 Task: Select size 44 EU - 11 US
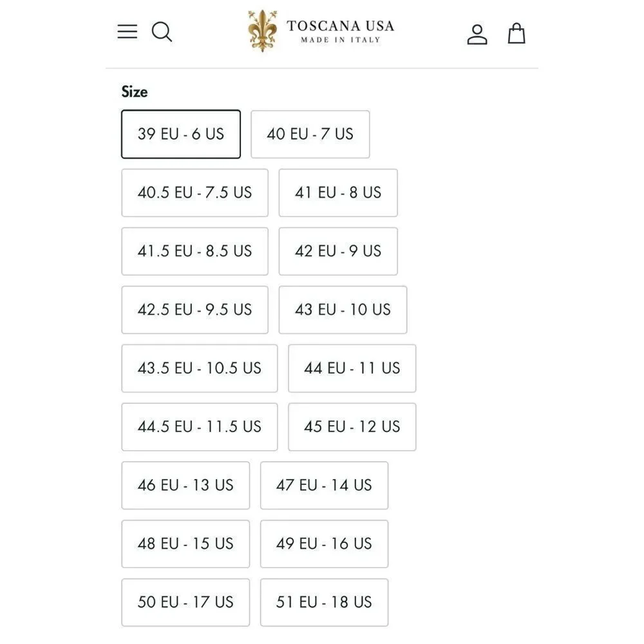[x=352, y=368]
